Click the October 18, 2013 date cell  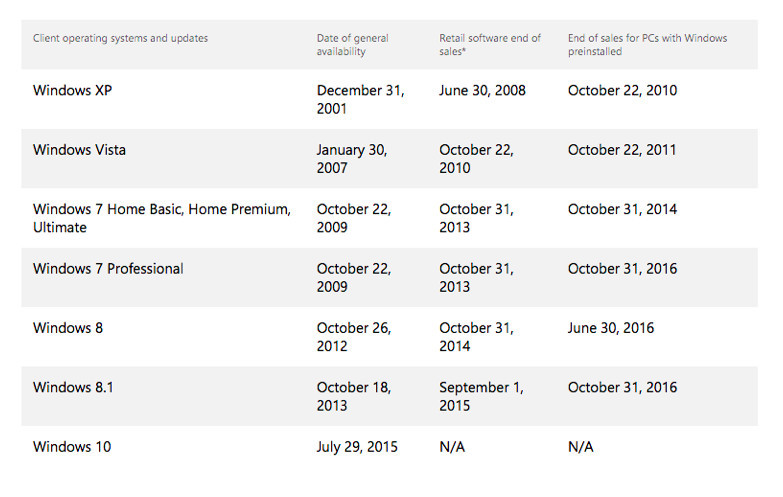click(352, 396)
